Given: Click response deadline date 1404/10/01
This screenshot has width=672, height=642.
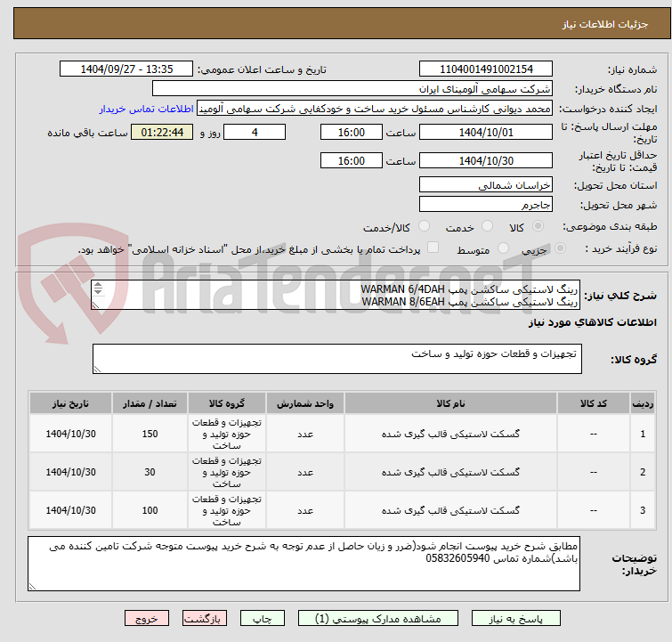Looking at the screenshot, I should pos(486,132).
